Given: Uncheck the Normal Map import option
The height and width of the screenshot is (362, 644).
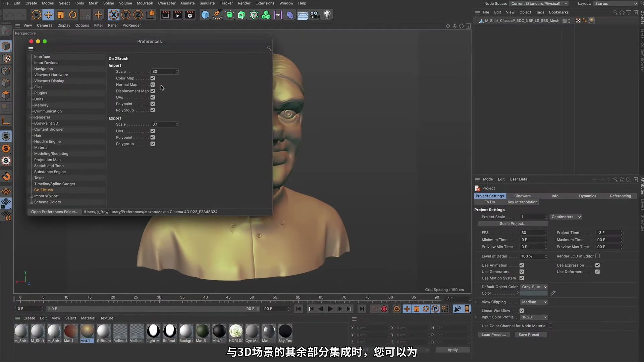Looking at the screenshot, I should point(153,84).
